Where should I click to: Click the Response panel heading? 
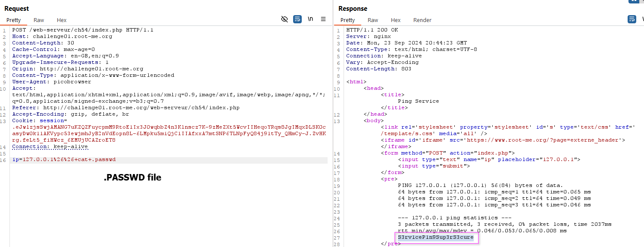coord(353,9)
